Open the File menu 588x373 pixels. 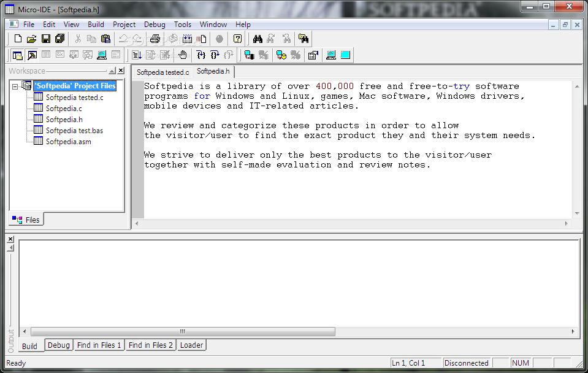click(29, 25)
